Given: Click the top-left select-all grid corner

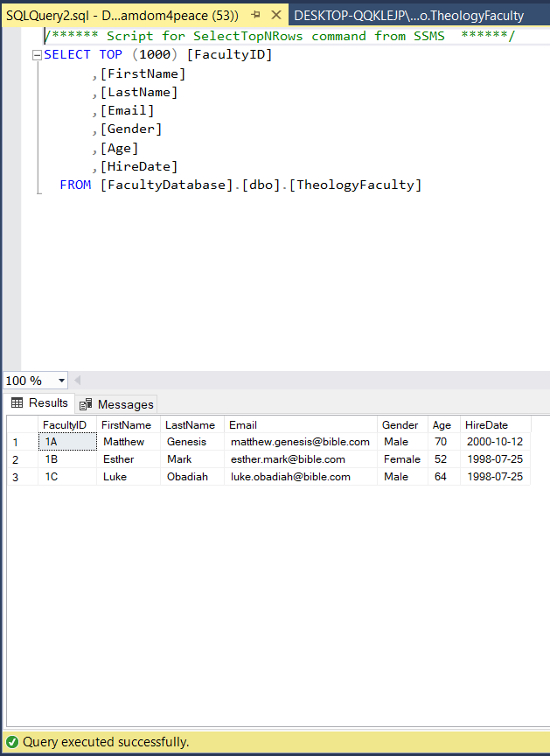Looking at the screenshot, I should pos(22,424).
